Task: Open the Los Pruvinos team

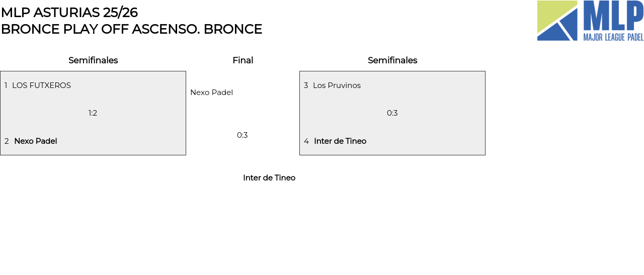Action: 337,85
